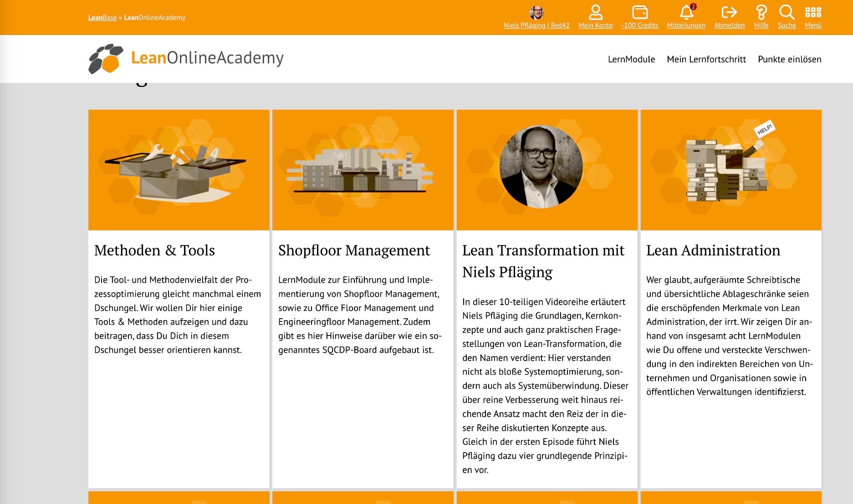Screen dimensions: 853x504
Task: Click the Mein Konto text link
Action: [x=595, y=25]
